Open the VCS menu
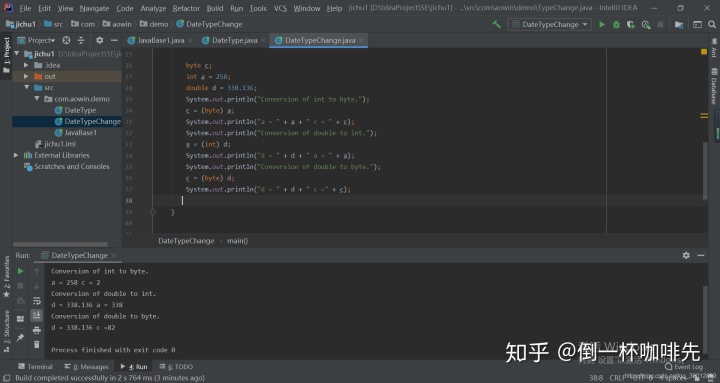 pos(280,8)
